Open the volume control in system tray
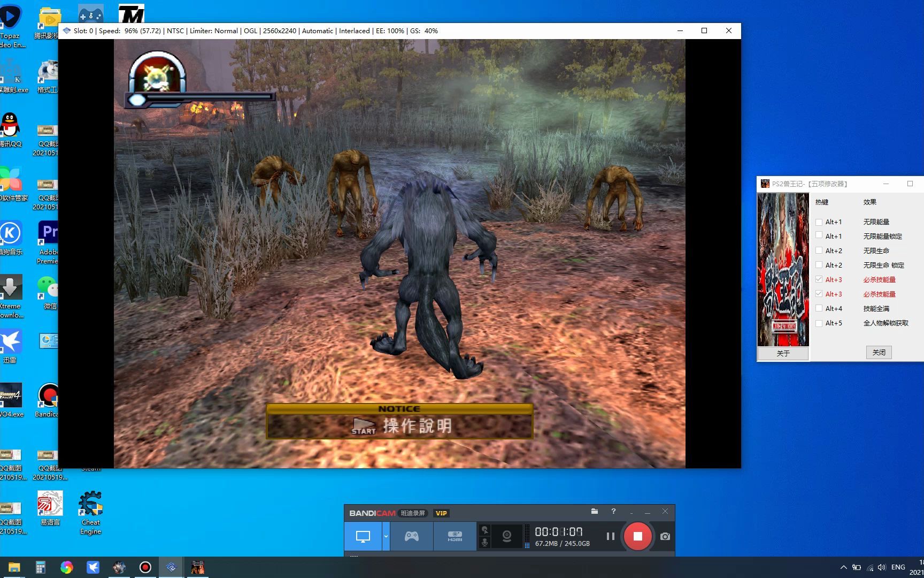Image resolution: width=924 pixels, height=578 pixels. tap(882, 567)
